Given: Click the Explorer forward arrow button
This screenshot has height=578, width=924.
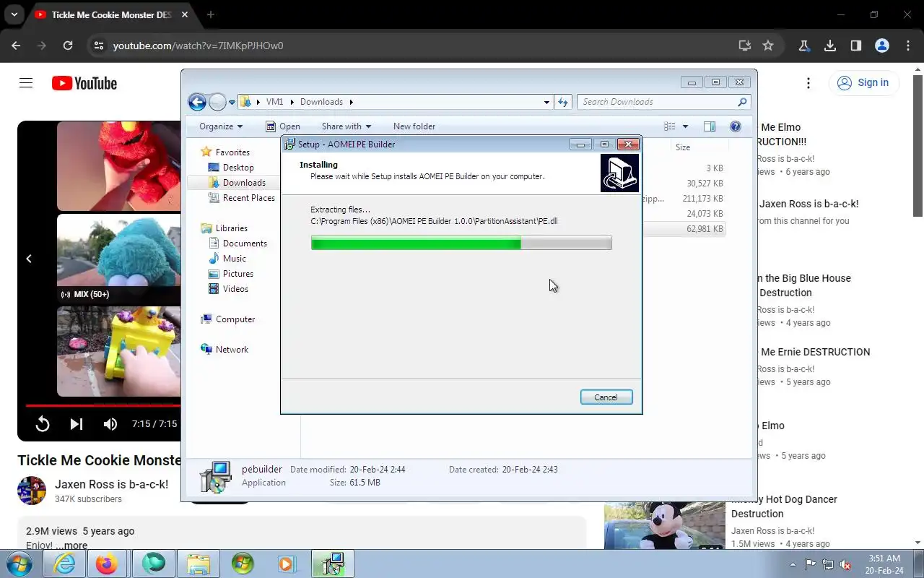Looking at the screenshot, I should [217, 102].
